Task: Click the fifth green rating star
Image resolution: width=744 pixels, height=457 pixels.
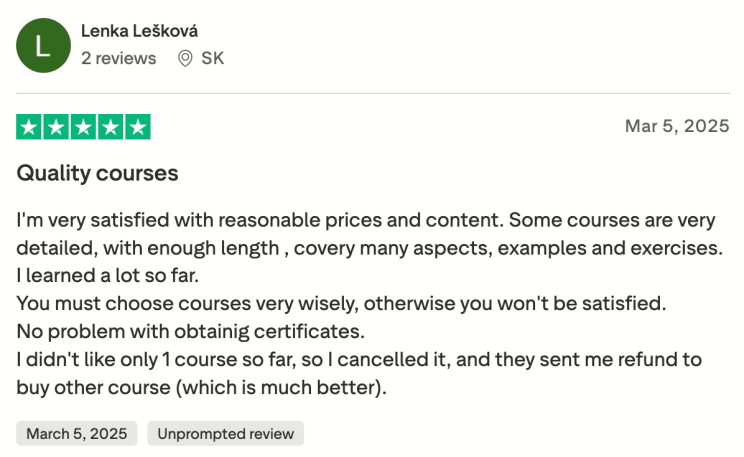Action: pos(138,127)
